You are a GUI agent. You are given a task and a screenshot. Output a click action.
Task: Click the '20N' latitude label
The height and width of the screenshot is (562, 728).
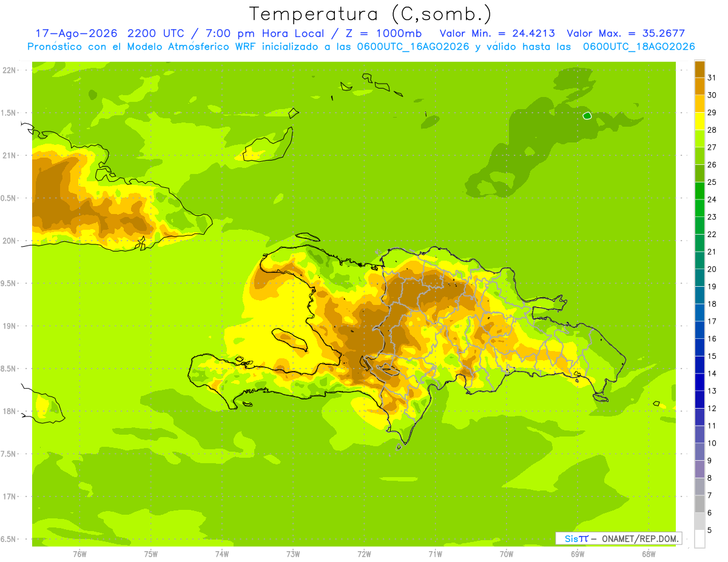click(9, 241)
